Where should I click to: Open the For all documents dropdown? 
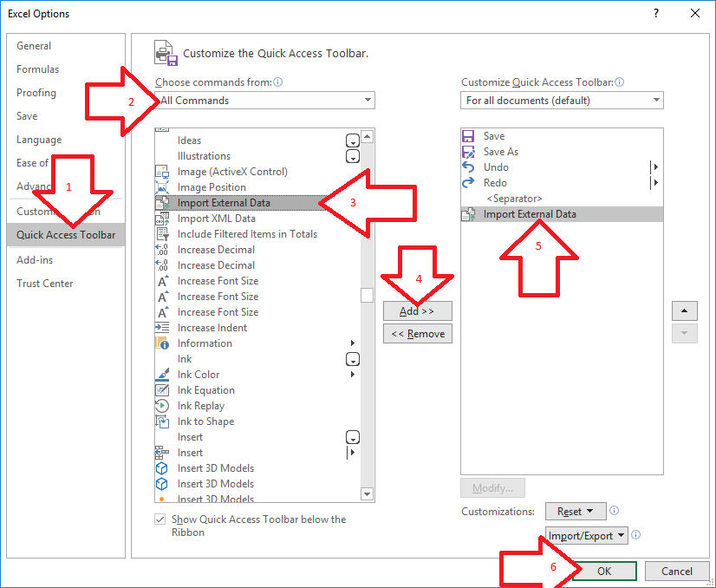562,101
